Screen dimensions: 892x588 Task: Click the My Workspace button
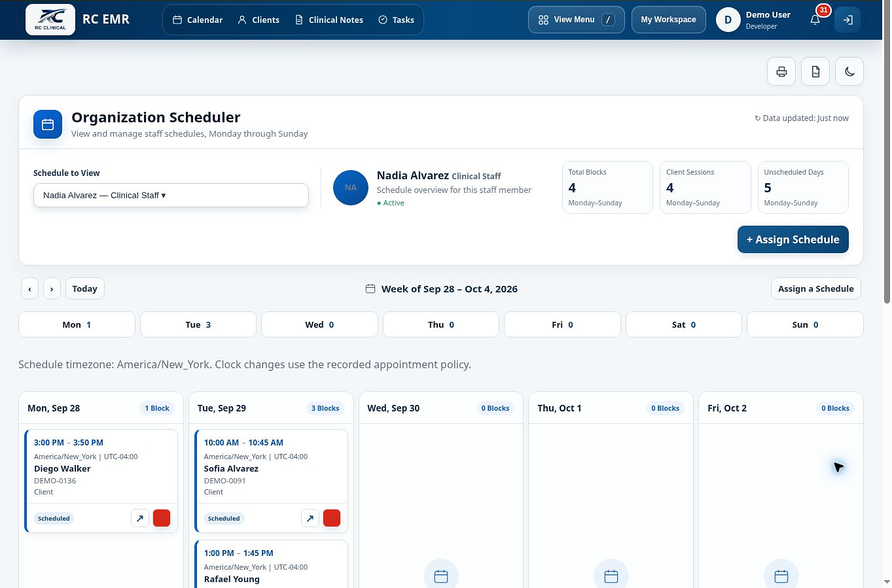pyautogui.click(x=668, y=20)
